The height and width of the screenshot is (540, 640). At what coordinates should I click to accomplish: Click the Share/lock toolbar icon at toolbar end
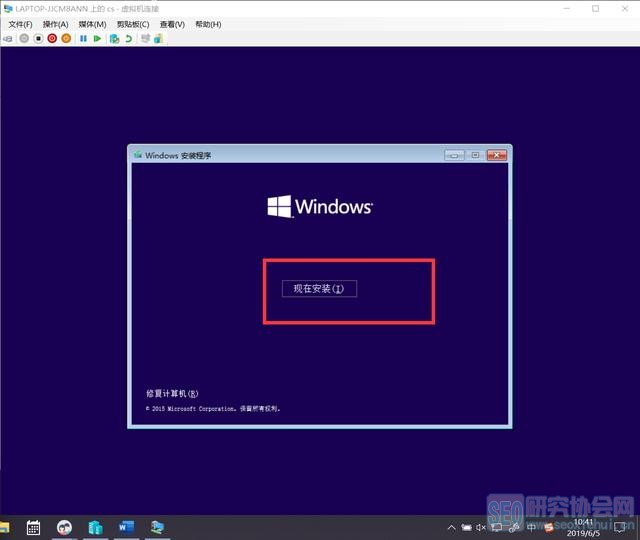(x=158, y=38)
